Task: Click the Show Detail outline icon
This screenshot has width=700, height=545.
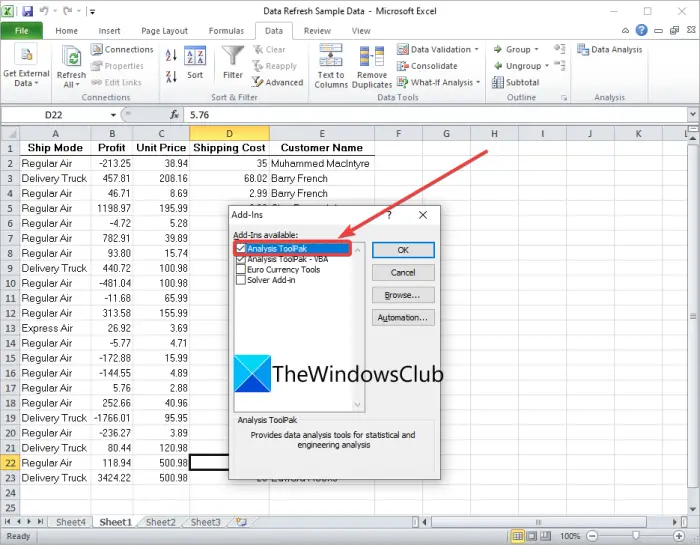Action: [x=559, y=49]
